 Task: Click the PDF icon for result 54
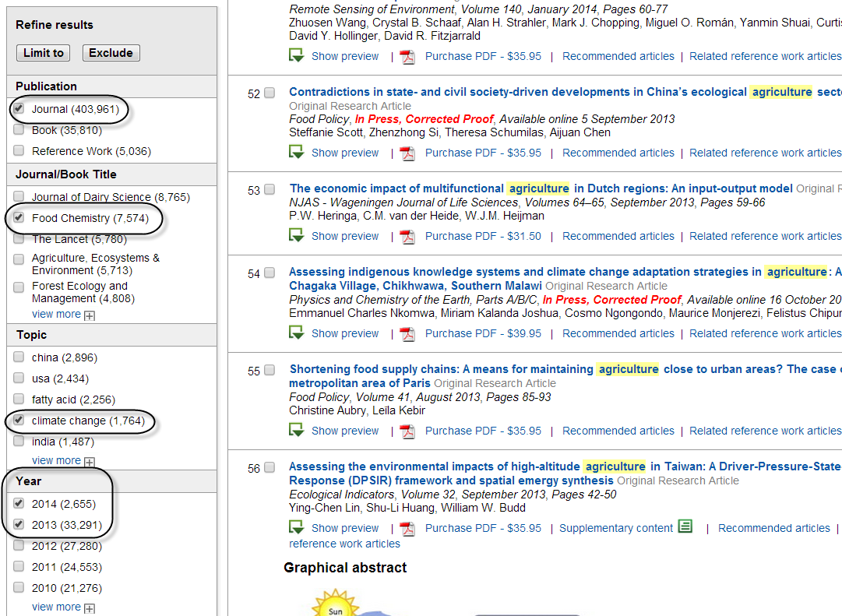click(407, 333)
